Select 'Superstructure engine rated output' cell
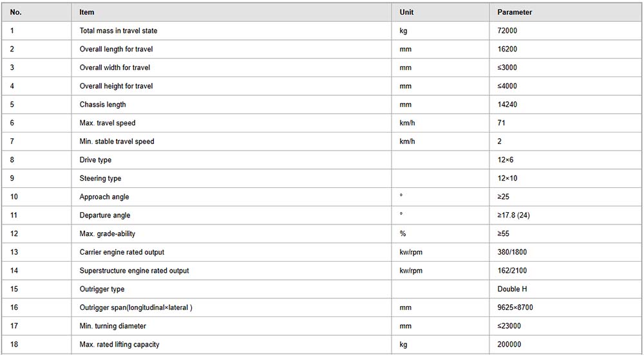This screenshot has height=355, width=644. (231, 271)
